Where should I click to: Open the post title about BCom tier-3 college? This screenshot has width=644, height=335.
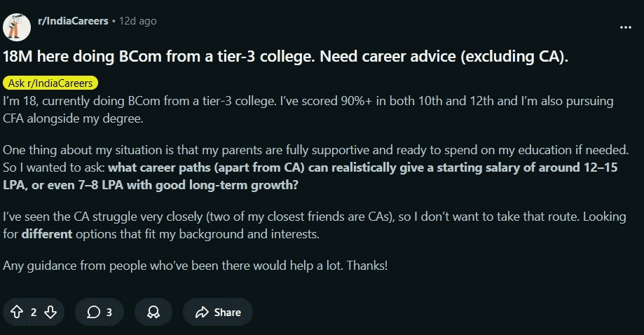[285, 57]
